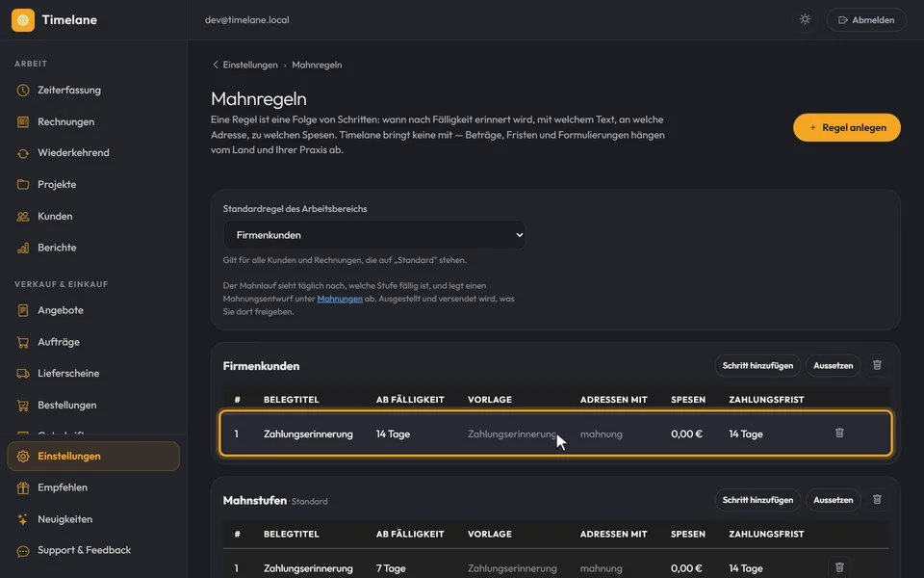Click Schritt hinzufügen for the Firmenkunden rule

click(757, 366)
